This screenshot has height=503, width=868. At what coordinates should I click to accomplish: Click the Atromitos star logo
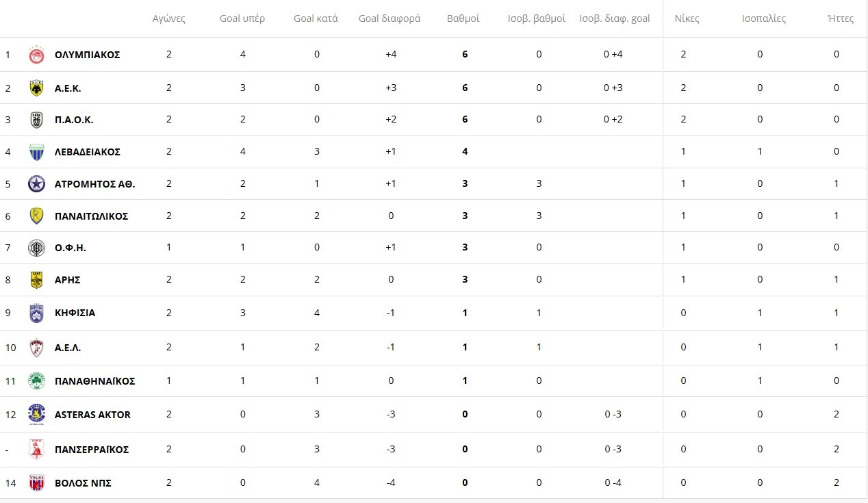coord(36,184)
